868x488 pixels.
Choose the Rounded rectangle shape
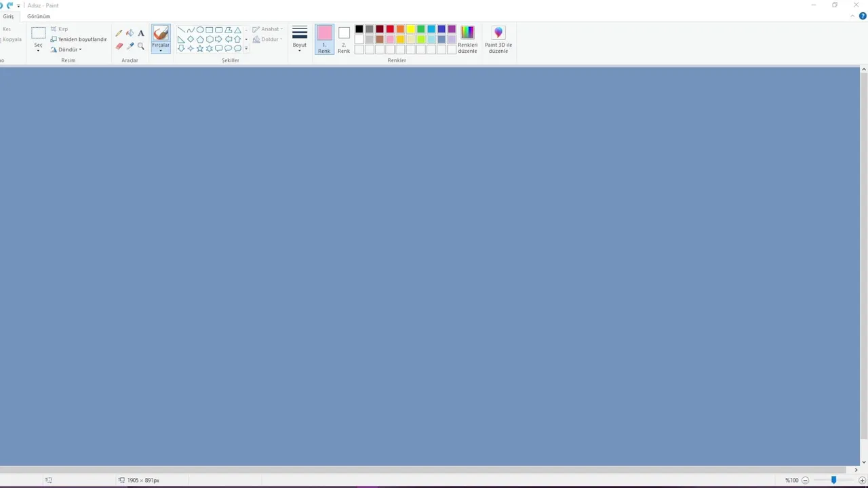[219, 30]
